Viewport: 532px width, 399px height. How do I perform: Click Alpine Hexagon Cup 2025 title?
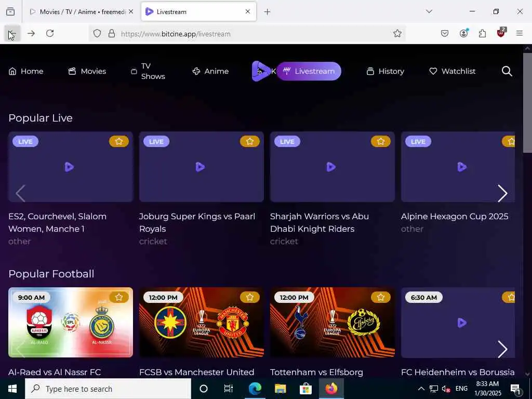coord(455,217)
